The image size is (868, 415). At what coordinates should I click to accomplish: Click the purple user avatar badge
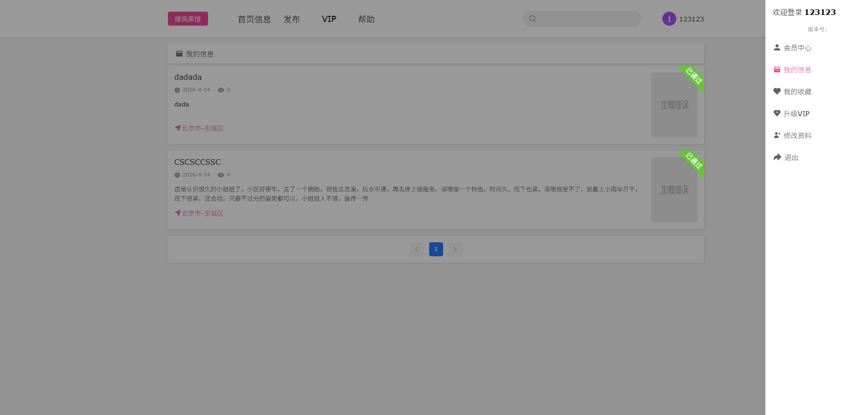pos(669,19)
